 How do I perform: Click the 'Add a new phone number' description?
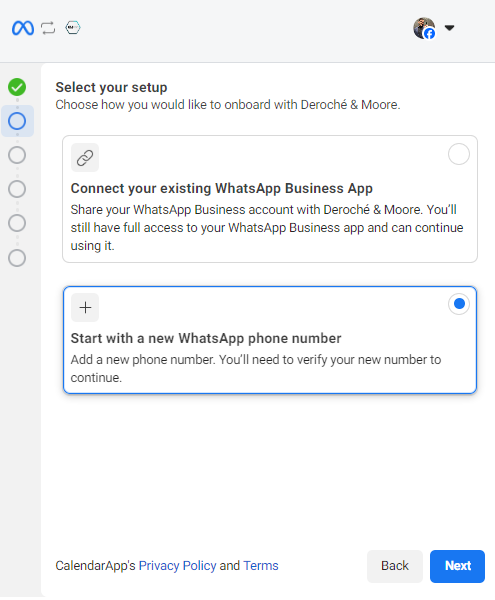pyautogui.click(x=256, y=368)
